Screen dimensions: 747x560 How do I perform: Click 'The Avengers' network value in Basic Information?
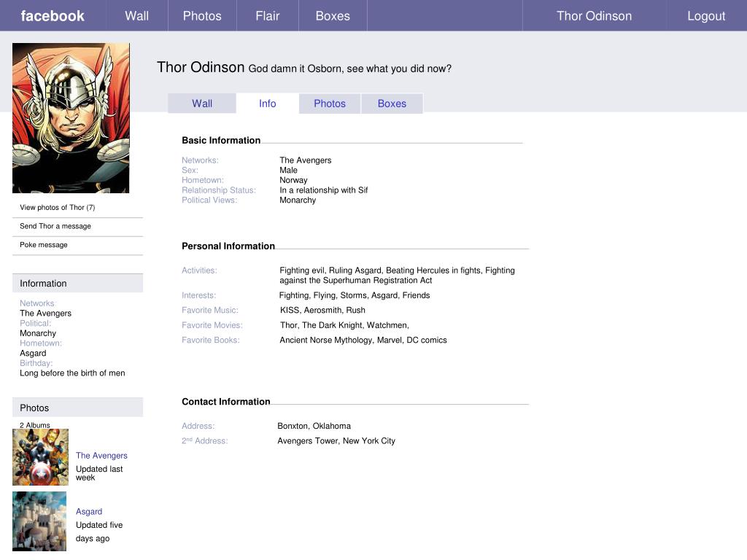[x=306, y=160]
